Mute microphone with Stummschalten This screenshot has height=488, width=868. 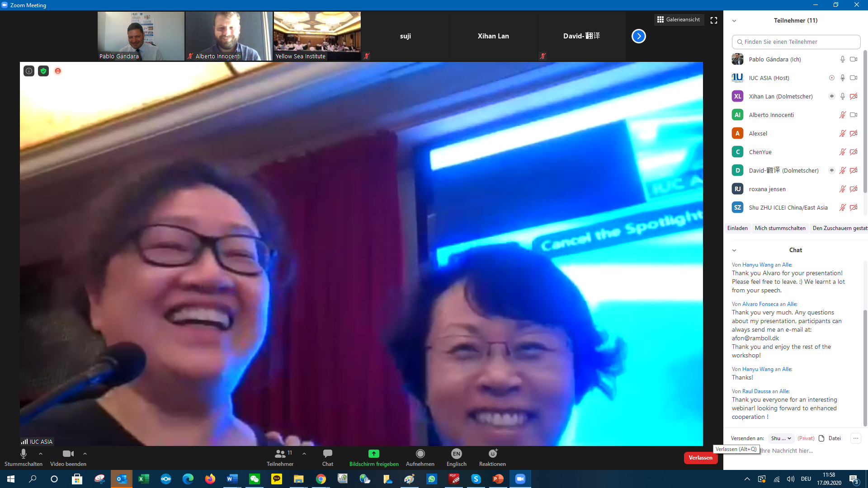point(24,454)
